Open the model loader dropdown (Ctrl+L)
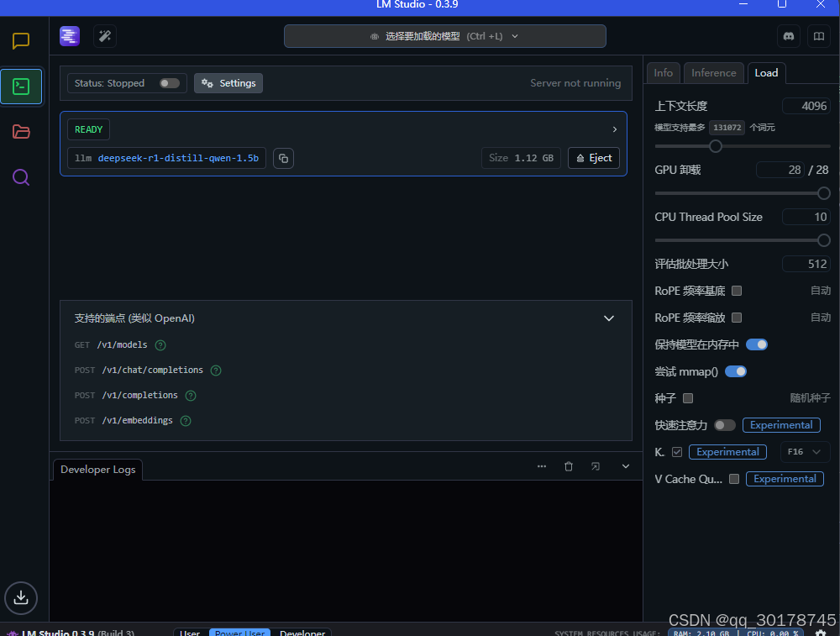The height and width of the screenshot is (636, 840). pyautogui.click(x=444, y=36)
